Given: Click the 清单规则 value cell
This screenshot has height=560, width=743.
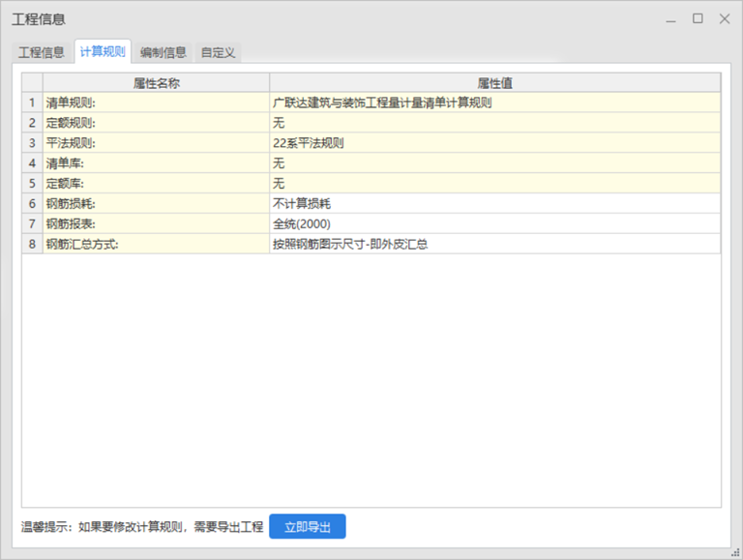Looking at the screenshot, I should 494,103.
